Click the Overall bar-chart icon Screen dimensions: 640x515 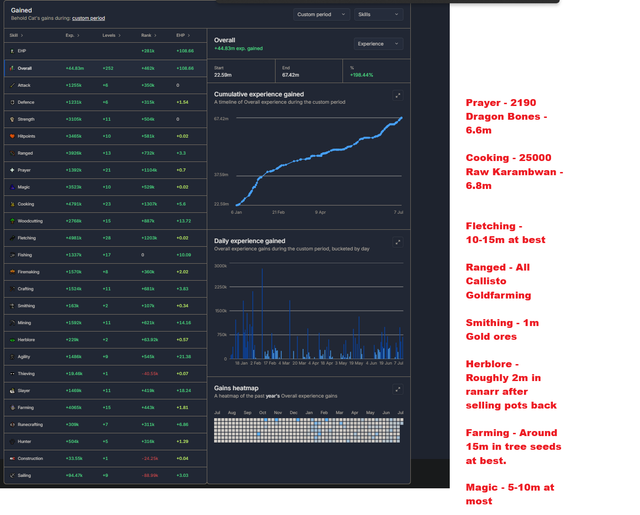pyautogui.click(x=12, y=68)
